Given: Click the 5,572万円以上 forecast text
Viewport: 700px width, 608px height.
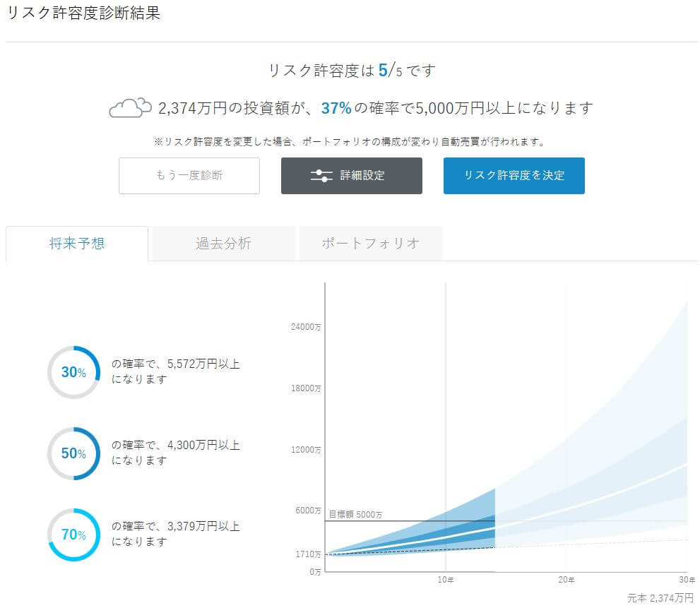Looking at the screenshot, I should point(203,364).
